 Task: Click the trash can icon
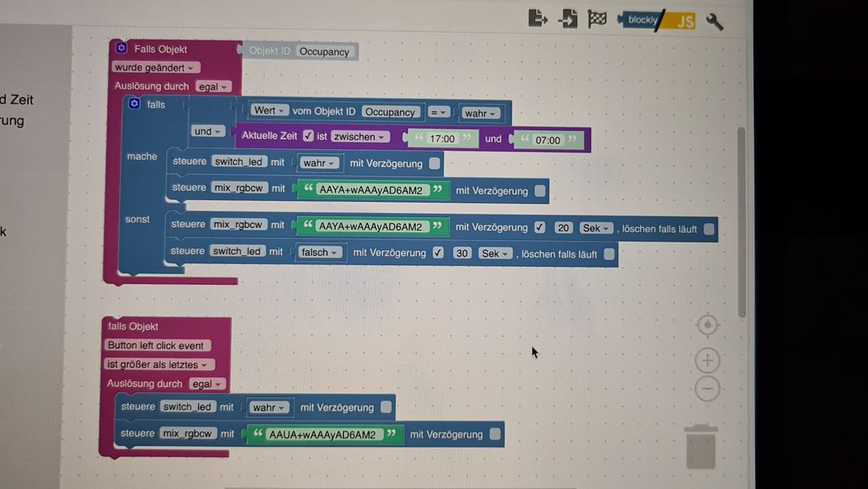point(701,446)
